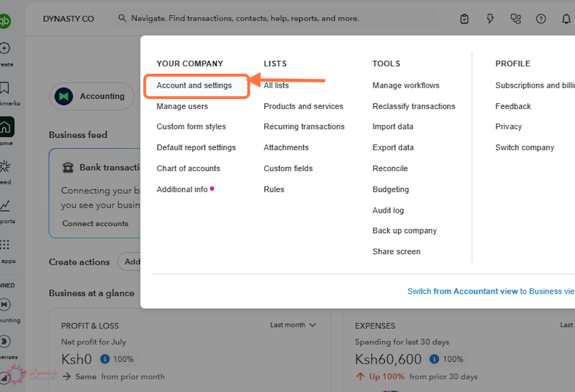Open Recurring transactions
This screenshot has height=392, width=575.
(304, 126)
